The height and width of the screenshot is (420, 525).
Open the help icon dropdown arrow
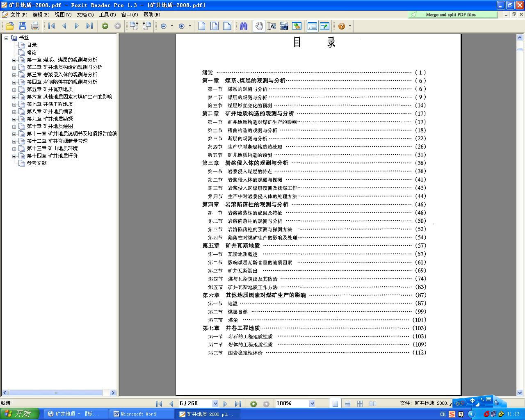tap(350, 26)
